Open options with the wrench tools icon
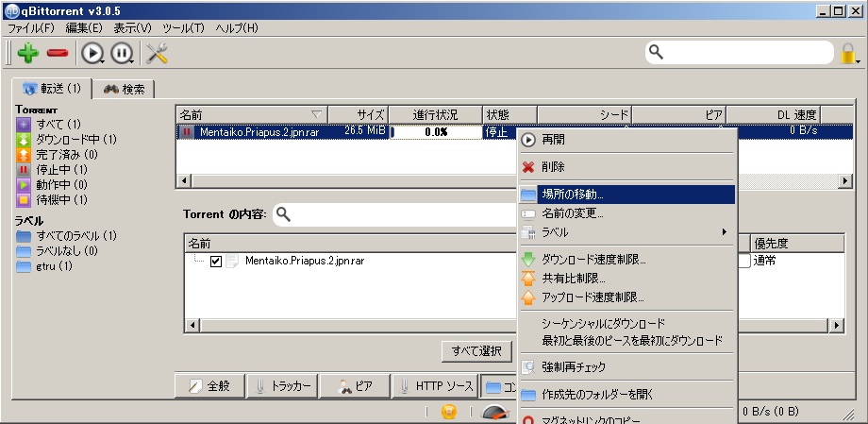Image resolution: width=868 pixels, height=424 pixels. tap(156, 53)
